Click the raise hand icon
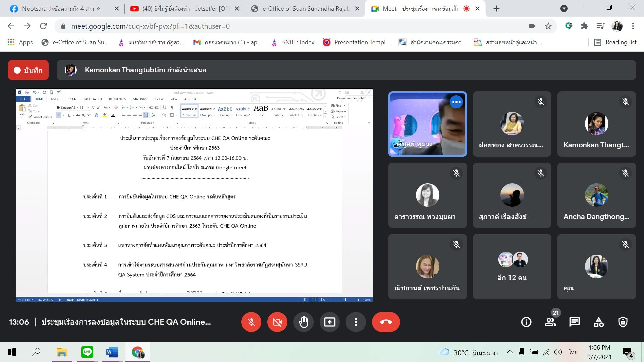 click(303, 322)
